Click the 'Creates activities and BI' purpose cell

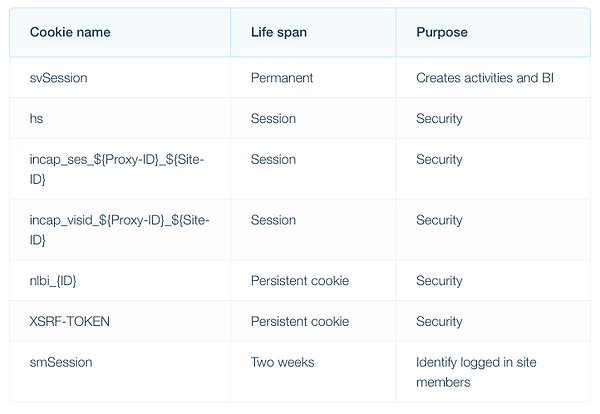pyautogui.click(x=485, y=78)
